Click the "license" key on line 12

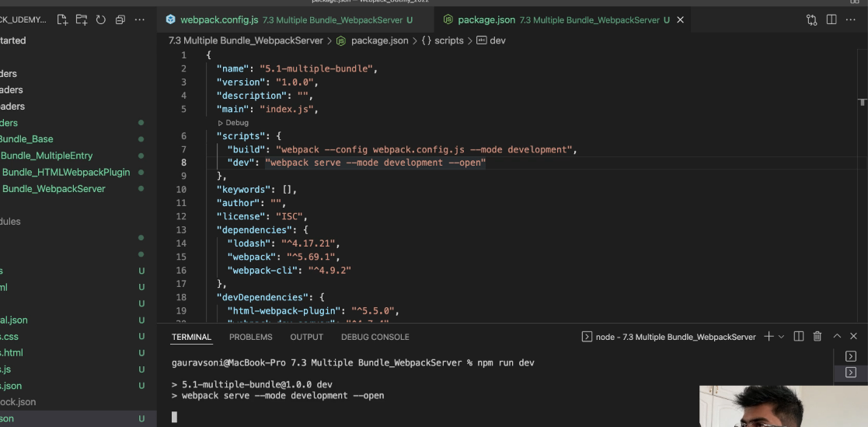click(242, 216)
